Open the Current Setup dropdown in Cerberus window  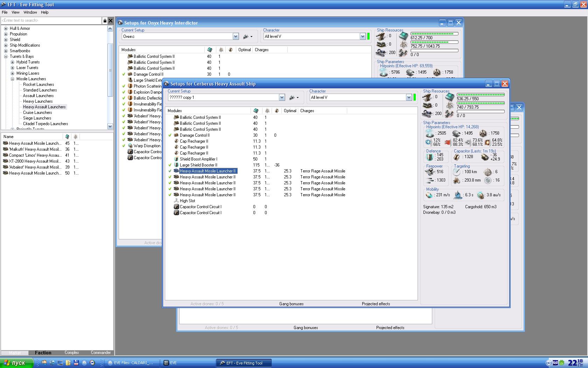pos(282,97)
